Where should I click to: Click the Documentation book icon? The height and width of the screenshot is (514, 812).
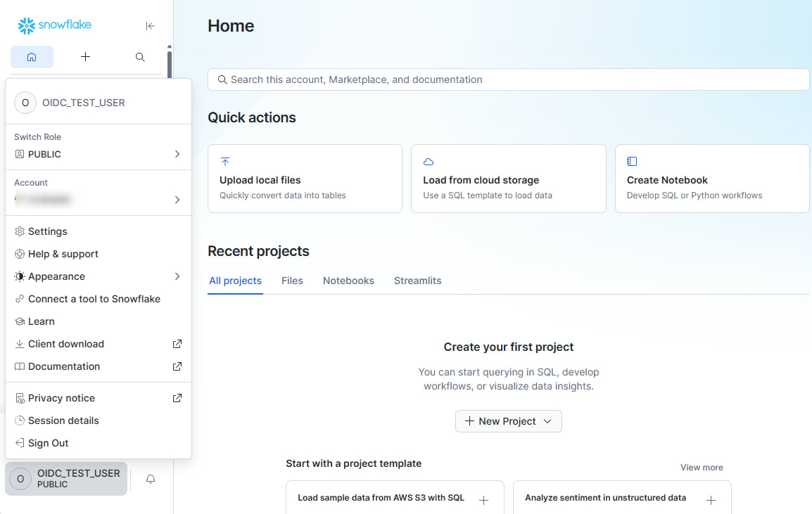20,366
